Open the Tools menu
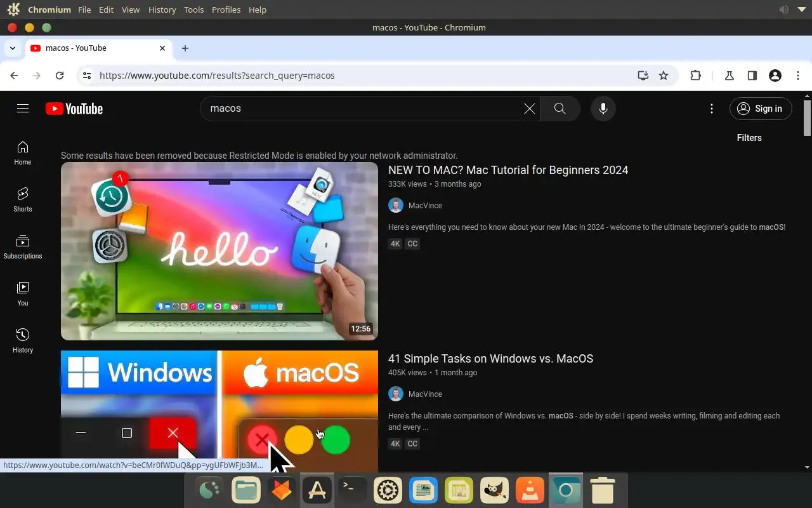This screenshot has height=508, width=812. point(193,10)
